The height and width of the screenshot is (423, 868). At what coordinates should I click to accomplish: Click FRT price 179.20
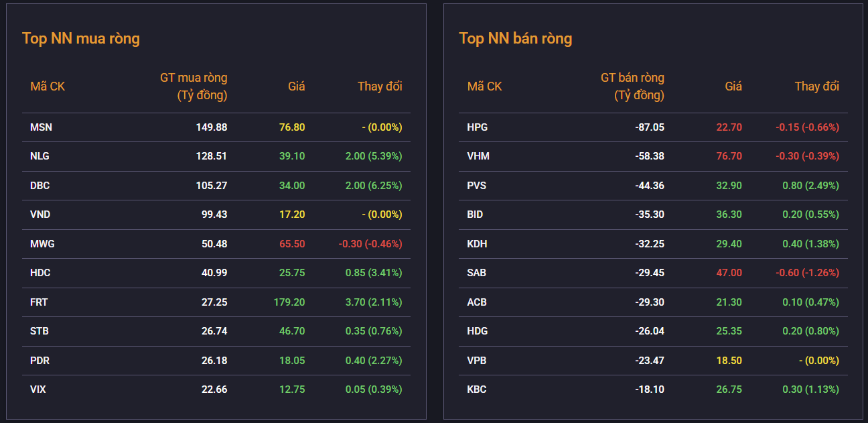(289, 302)
